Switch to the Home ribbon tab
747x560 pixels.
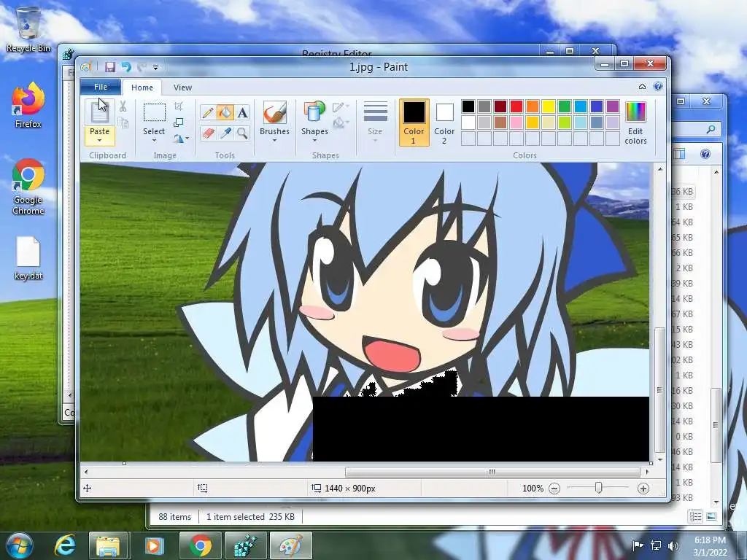tap(142, 87)
